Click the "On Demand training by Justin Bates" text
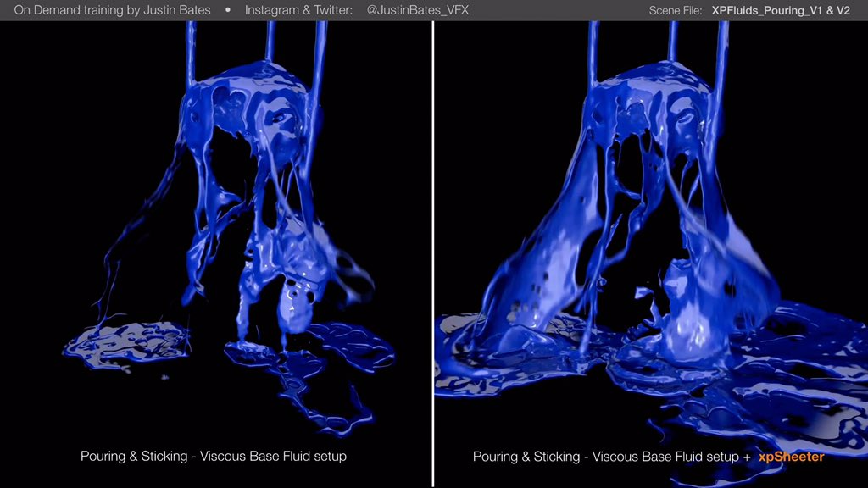868x488 pixels. tap(113, 10)
